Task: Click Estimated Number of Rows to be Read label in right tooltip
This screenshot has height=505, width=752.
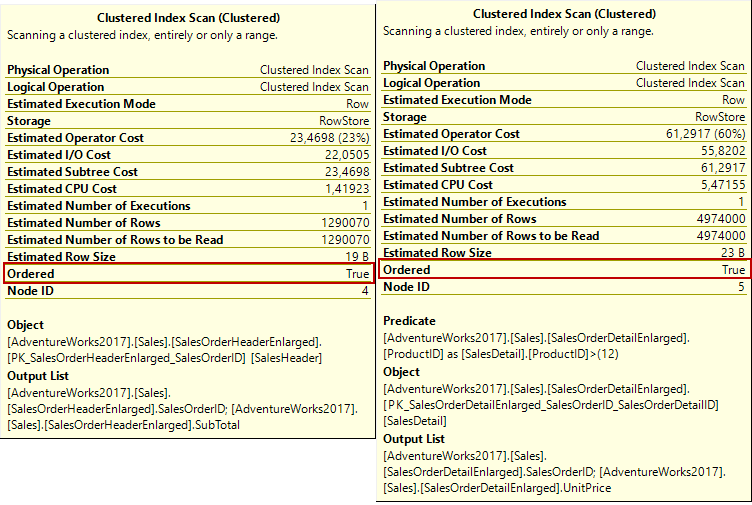Action: [x=491, y=236]
